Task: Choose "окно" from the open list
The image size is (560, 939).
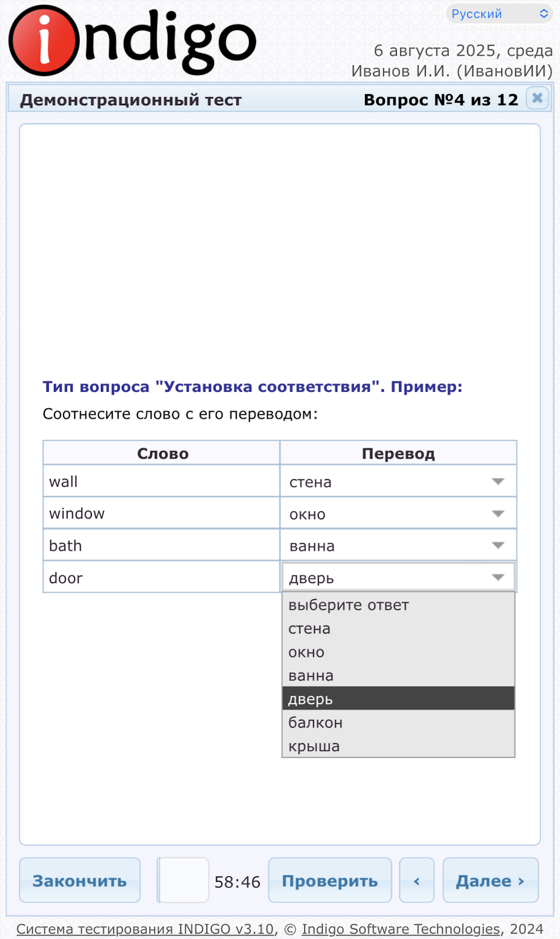Action: click(x=307, y=652)
